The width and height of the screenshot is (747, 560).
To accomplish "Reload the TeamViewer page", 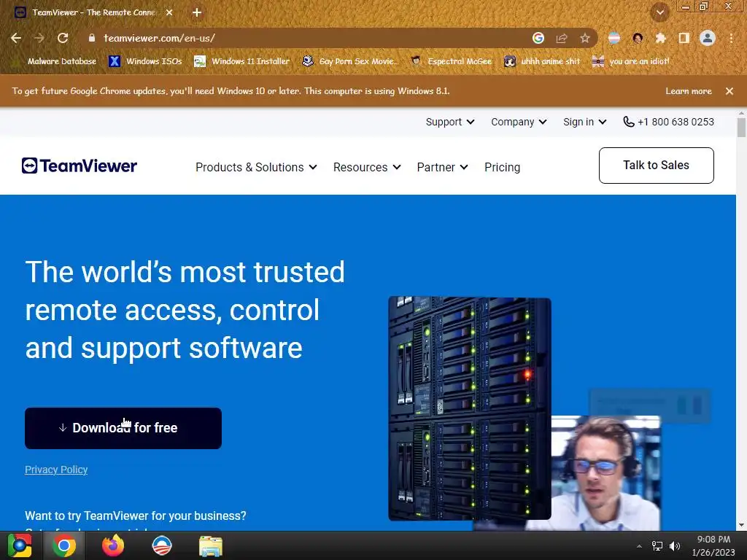I will [x=63, y=38].
